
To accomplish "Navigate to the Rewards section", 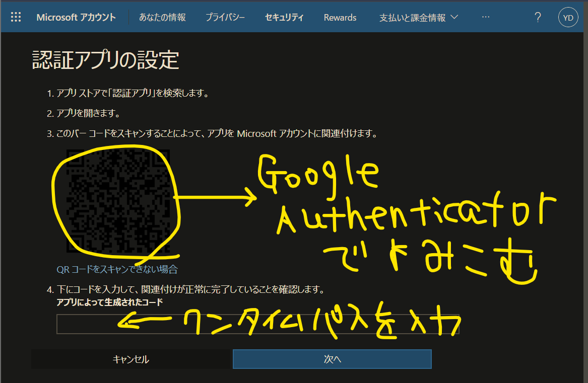I will pos(340,17).
